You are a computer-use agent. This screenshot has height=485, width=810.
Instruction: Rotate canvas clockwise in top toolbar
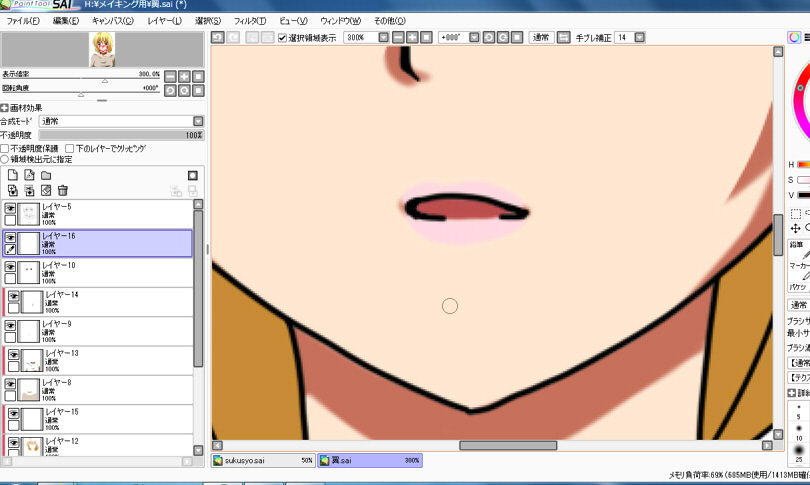503,37
